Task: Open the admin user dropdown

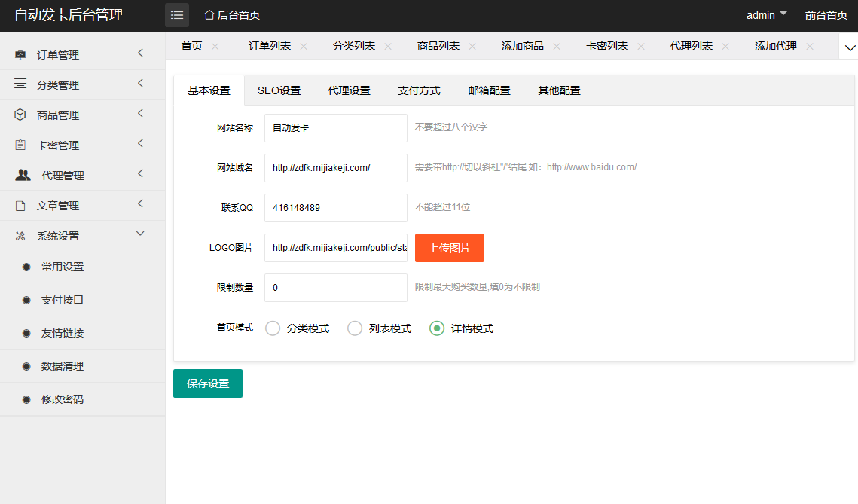Action: [767, 15]
